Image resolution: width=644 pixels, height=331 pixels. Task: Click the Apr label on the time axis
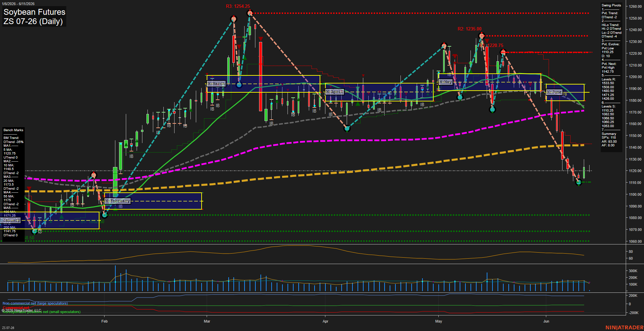(x=325, y=321)
